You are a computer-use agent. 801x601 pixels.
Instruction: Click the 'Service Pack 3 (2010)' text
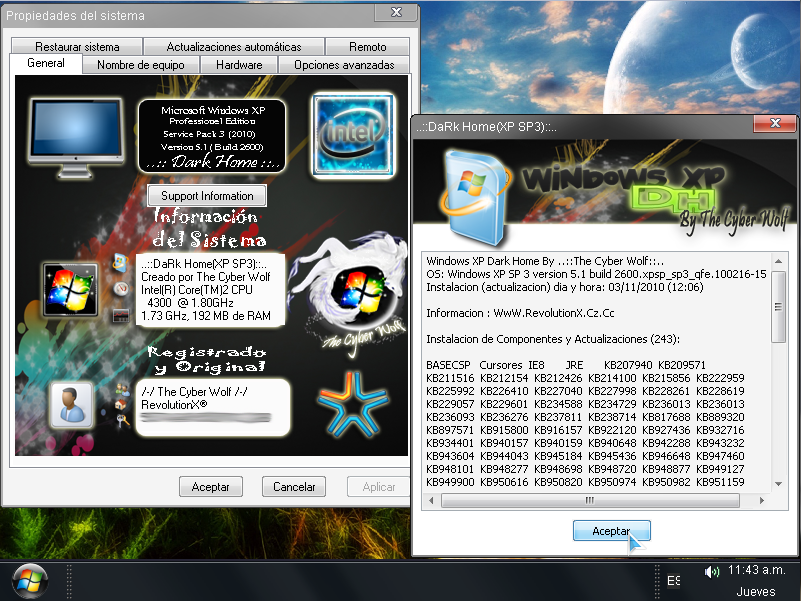pos(209,134)
